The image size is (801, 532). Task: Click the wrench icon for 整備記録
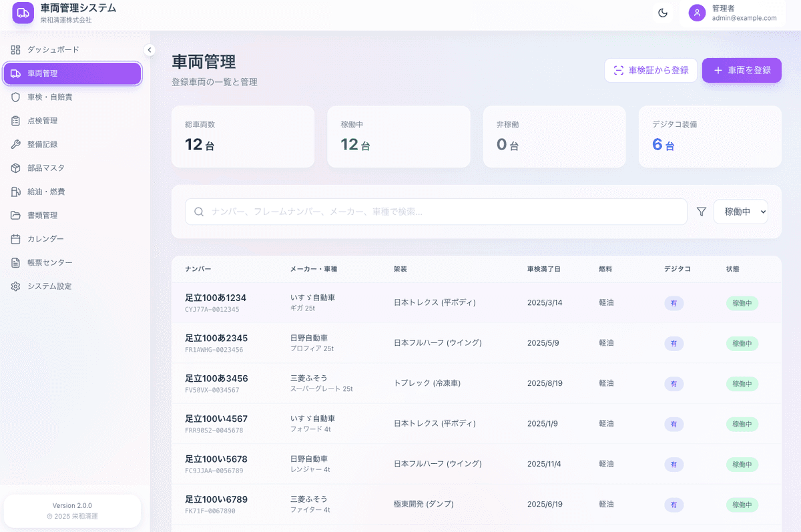15,144
